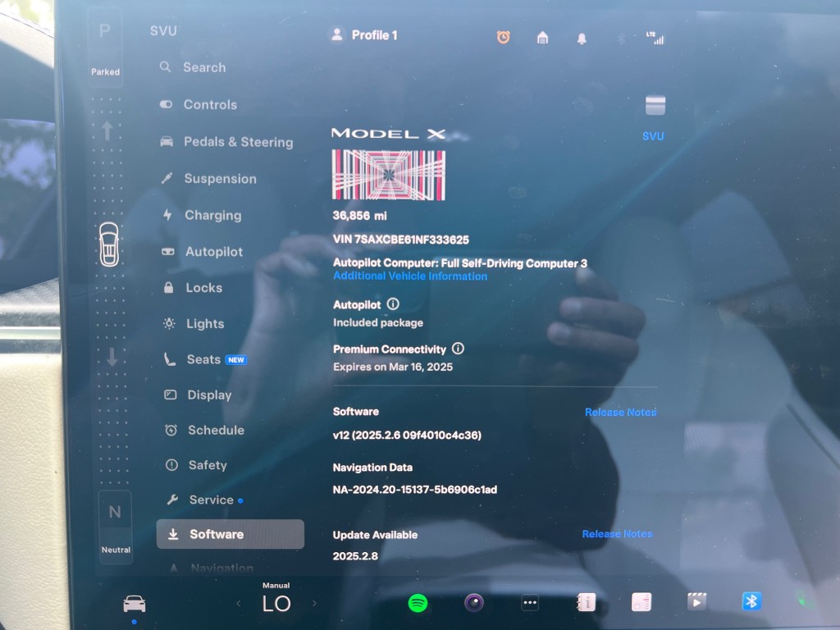
Task: Tap the orange alarm clock icon
Action: click(503, 37)
